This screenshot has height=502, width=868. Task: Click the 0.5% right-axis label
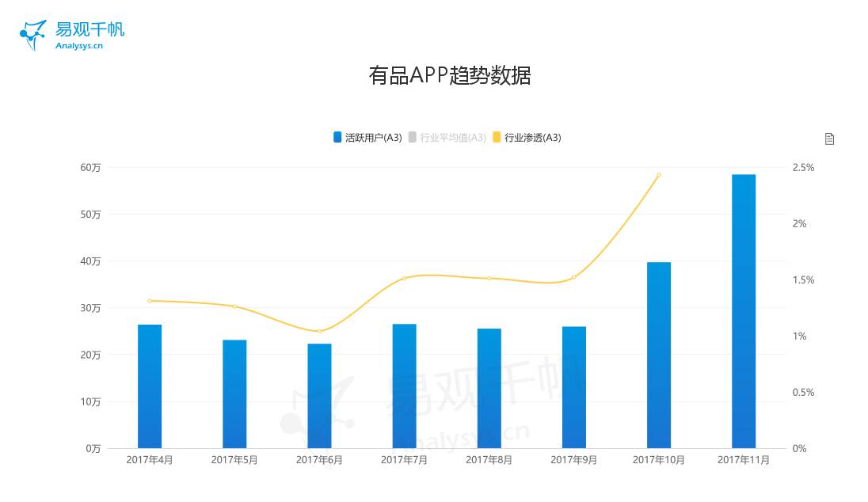803,392
